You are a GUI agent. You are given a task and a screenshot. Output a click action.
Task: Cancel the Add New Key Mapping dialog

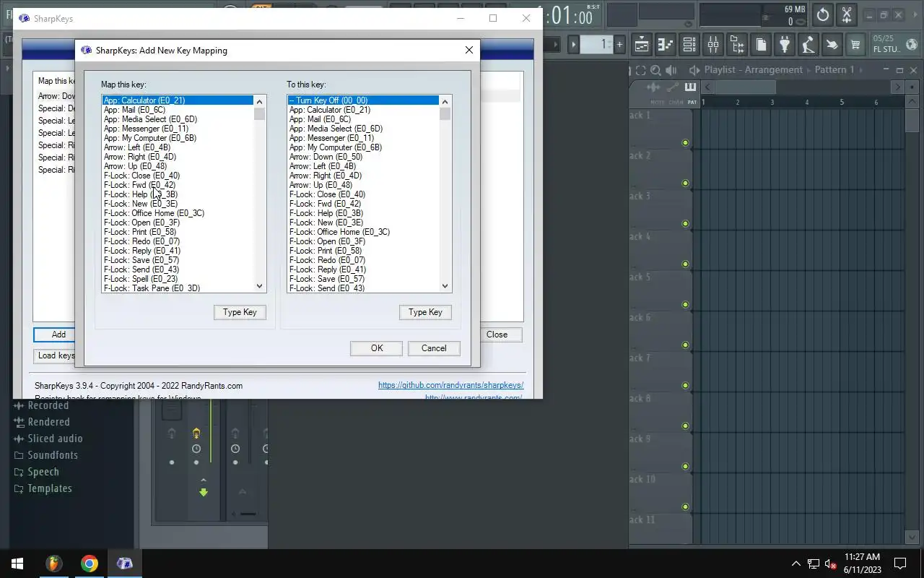click(x=434, y=348)
